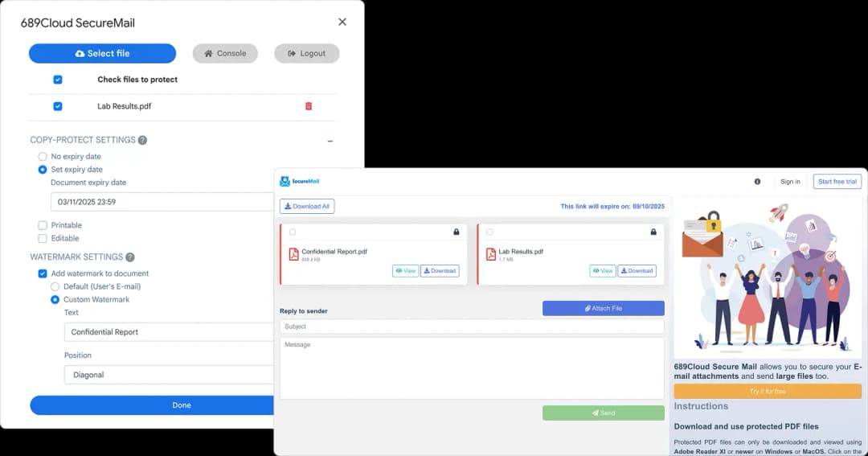Uncheck the Lab Results.pdf file checkbox
This screenshot has height=456, width=868.
(x=58, y=106)
